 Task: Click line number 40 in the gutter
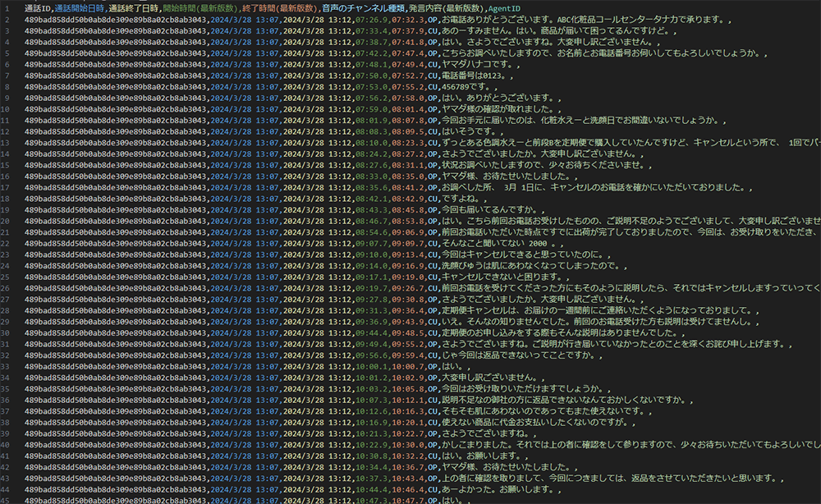click(x=5, y=445)
